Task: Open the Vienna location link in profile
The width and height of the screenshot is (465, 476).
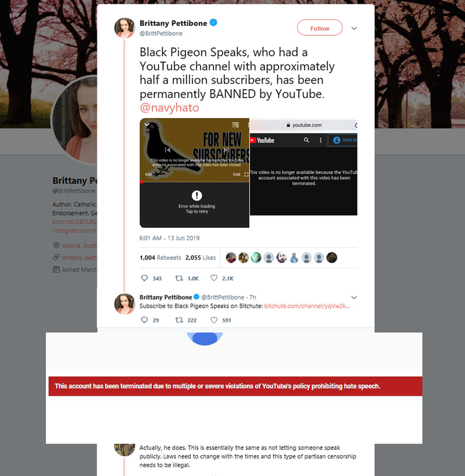Action: pos(79,245)
